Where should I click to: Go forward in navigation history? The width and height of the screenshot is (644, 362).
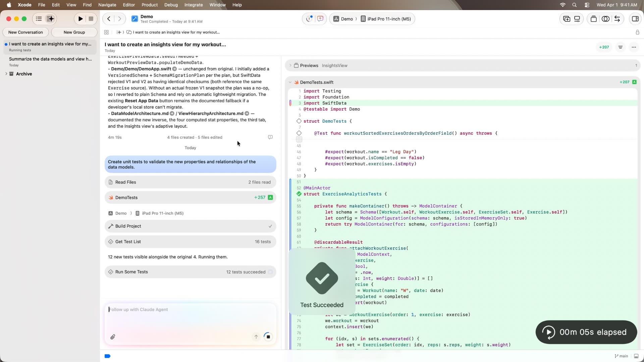[x=120, y=19]
